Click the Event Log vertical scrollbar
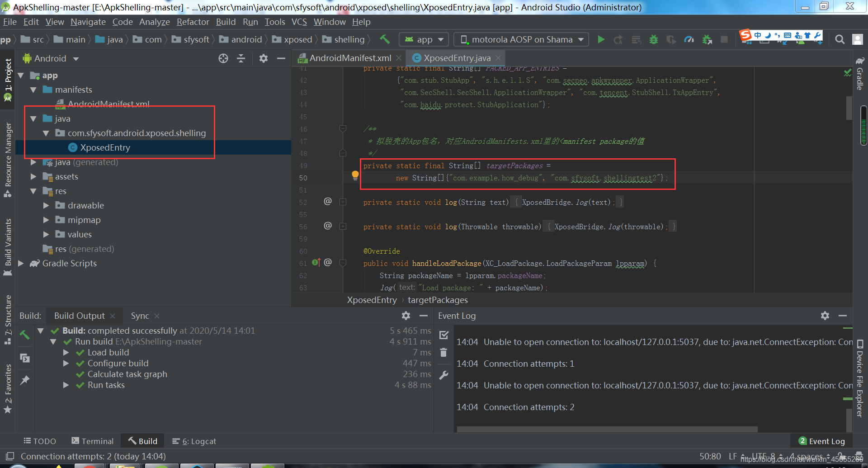This screenshot has height=468, width=868. click(849, 420)
